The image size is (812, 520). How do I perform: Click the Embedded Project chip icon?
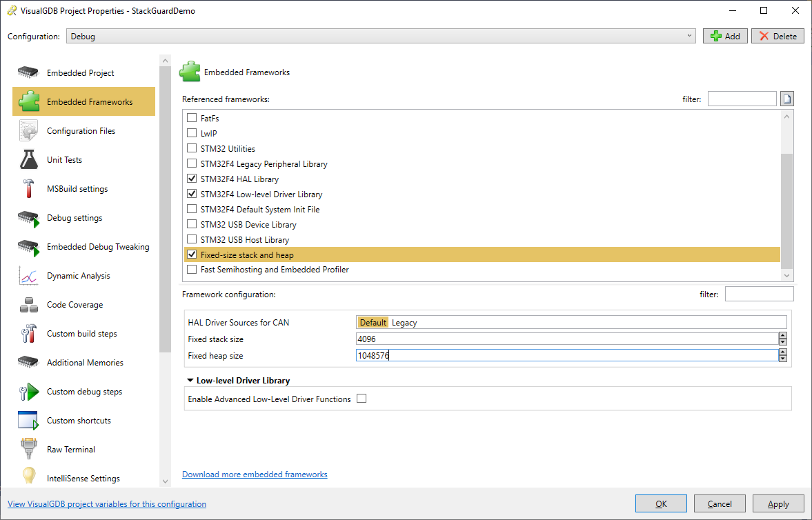[28, 72]
